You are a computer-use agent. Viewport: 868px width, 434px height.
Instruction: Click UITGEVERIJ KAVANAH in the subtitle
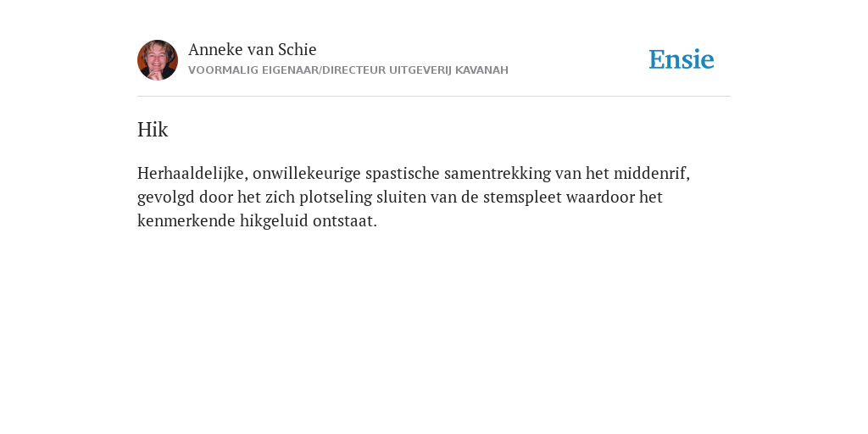448,70
